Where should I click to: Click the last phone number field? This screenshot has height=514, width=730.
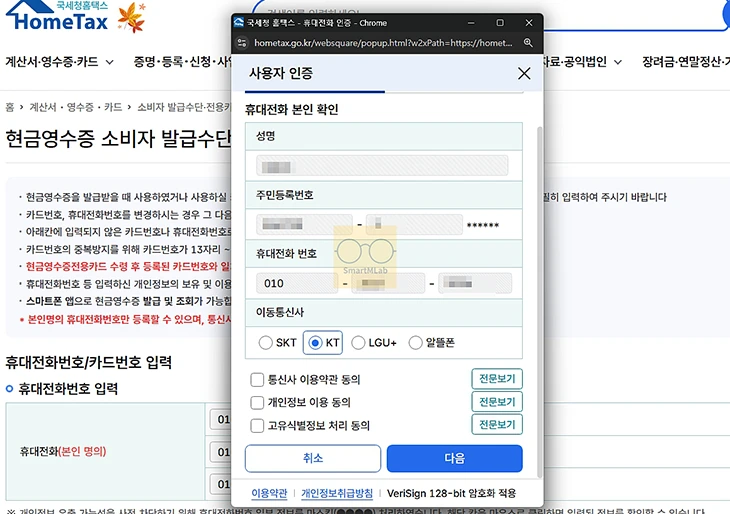click(475, 283)
